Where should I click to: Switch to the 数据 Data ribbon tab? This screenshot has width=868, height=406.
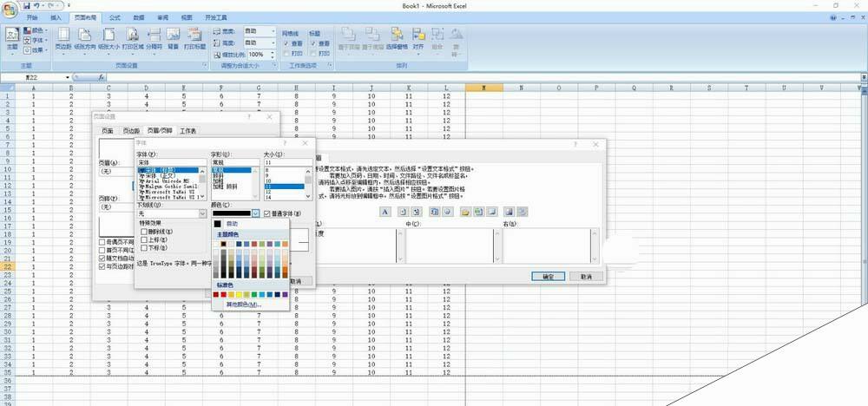click(x=138, y=17)
